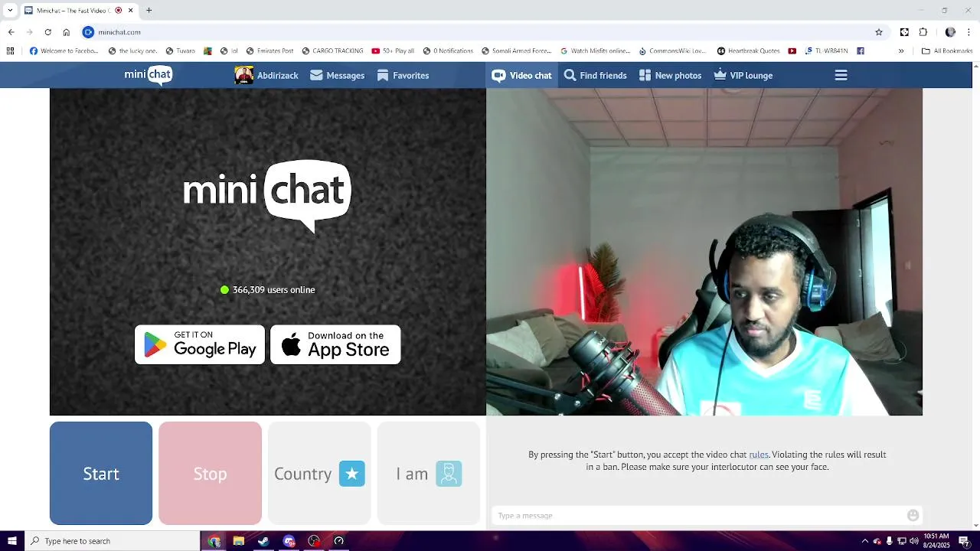Image resolution: width=980 pixels, height=551 pixels.
Task: Reload the page with refresh icon
Action: 47,32
